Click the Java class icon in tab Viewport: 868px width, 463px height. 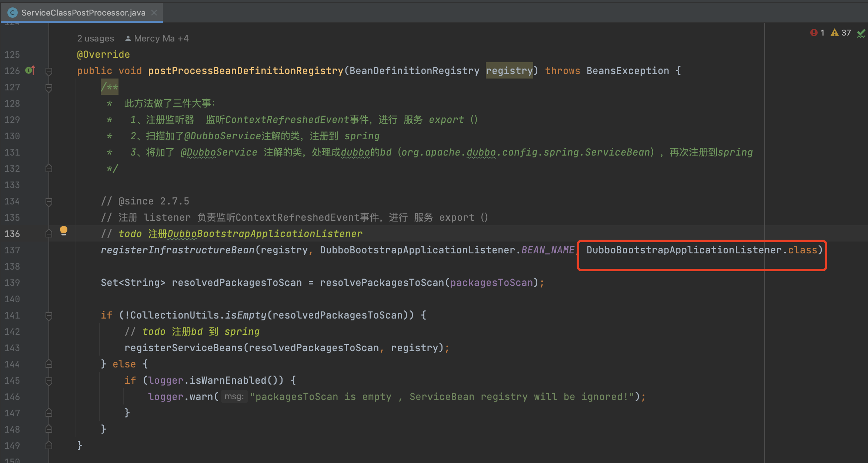pos(12,13)
